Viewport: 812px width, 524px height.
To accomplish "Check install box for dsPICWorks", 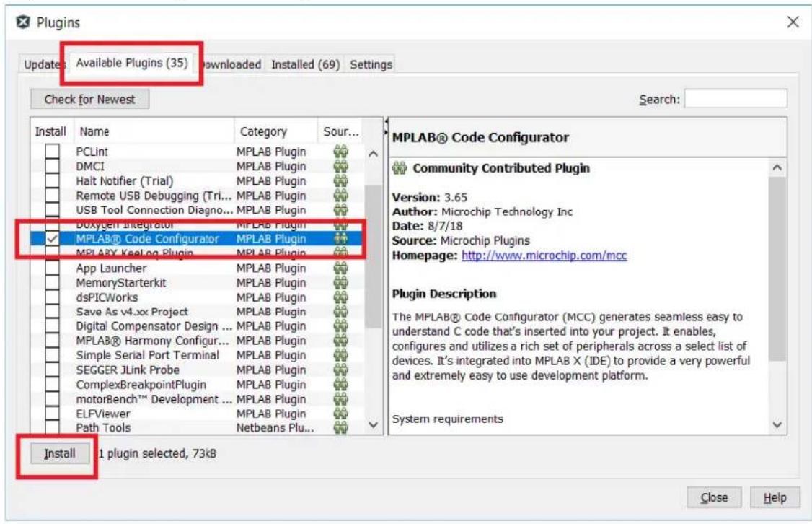I will 52,297.
